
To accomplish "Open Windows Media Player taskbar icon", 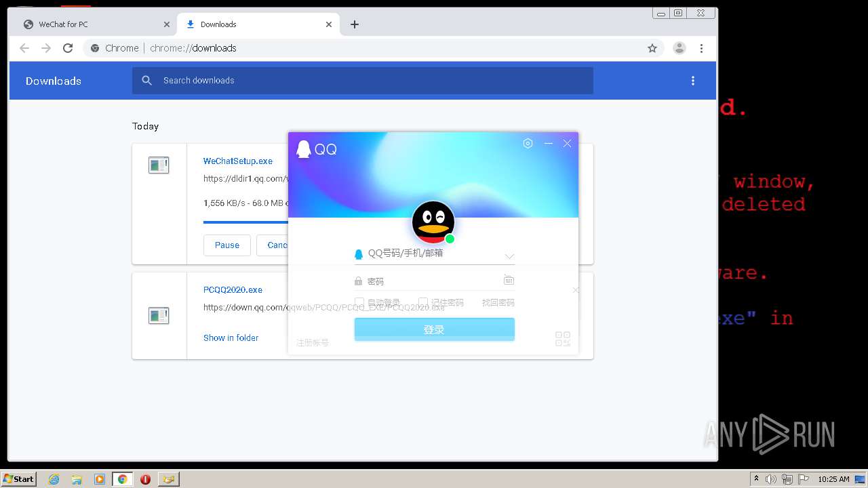I will pos(100,479).
